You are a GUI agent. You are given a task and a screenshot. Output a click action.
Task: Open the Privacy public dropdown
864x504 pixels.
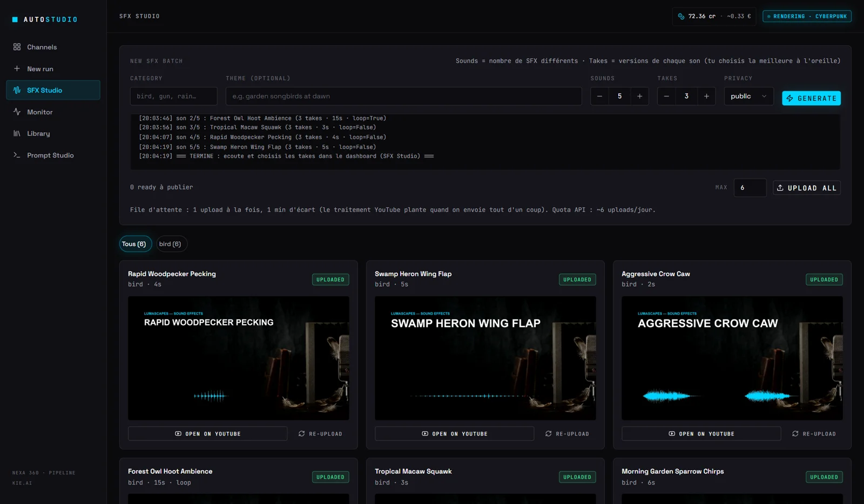coord(748,96)
